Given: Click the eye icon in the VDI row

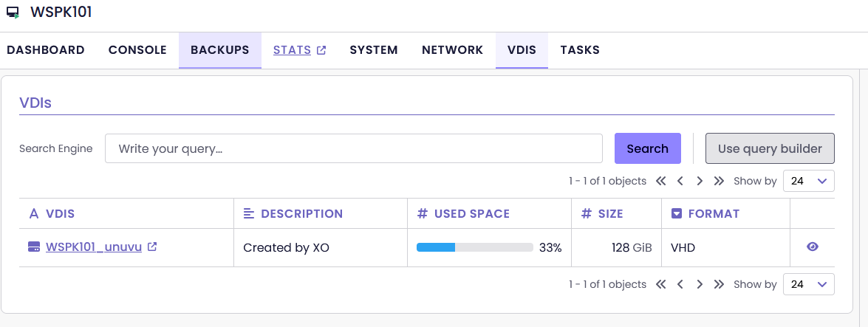Looking at the screenshot, I should [813, 247].
